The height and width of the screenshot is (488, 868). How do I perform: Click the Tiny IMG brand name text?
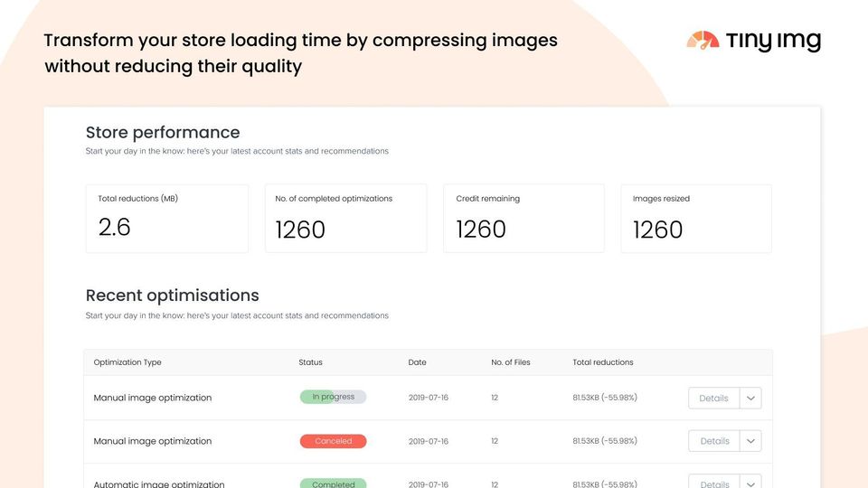click(x=773, y=41)
